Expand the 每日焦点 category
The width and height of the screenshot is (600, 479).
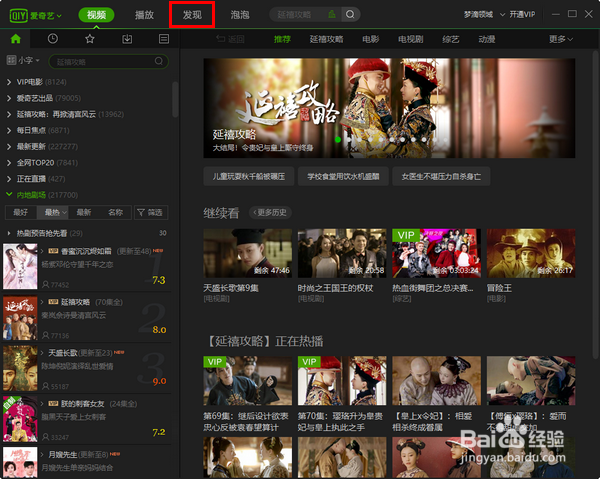point(9,130)
